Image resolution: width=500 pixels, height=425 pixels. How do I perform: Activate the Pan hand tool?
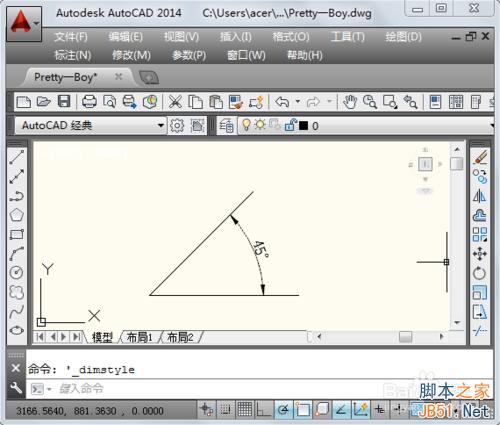coord(350,102)
